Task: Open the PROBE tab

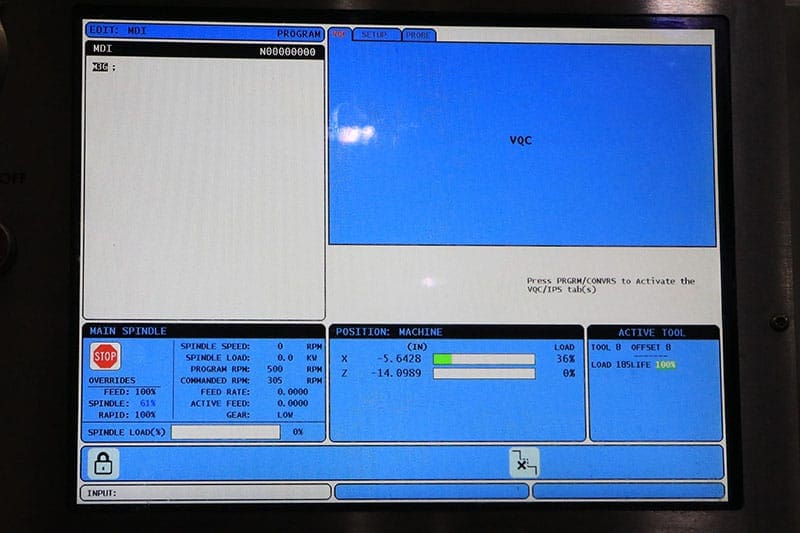Action: (x=418, y=34)
